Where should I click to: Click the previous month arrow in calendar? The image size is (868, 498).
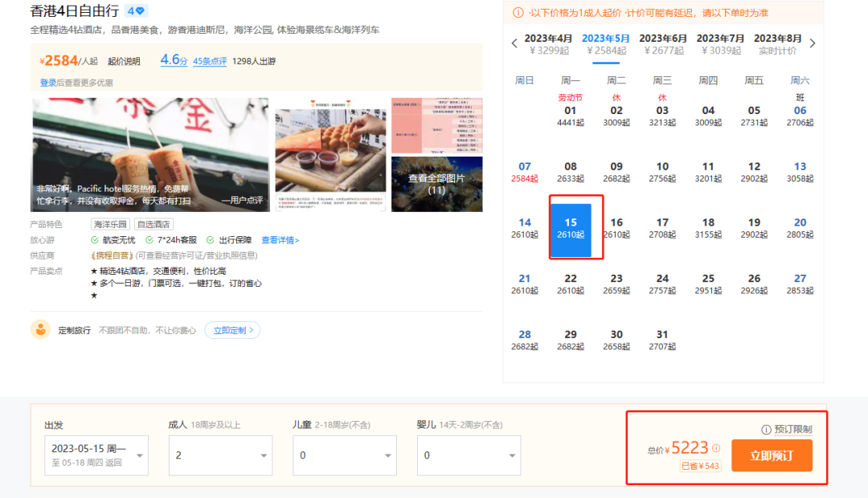[x=514, y=43]
